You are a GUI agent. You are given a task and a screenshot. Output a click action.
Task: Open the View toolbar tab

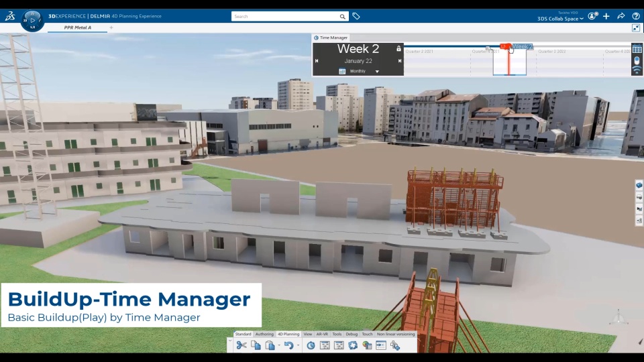(308, 334)
